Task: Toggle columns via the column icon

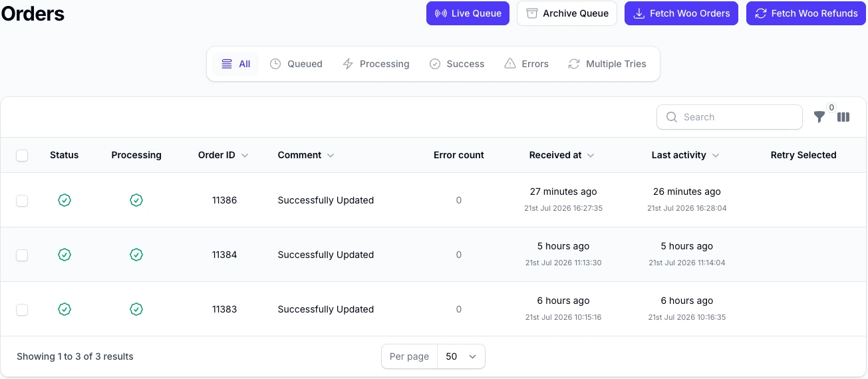Action: click(x=843, y=117)
